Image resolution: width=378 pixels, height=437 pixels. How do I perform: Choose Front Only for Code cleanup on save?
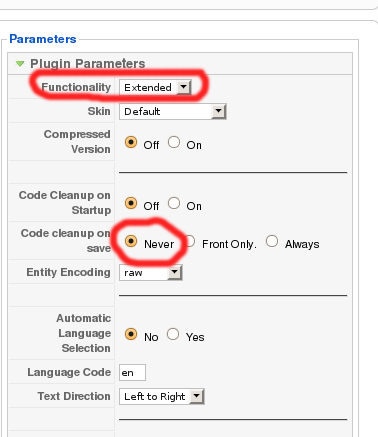point(190,241)
